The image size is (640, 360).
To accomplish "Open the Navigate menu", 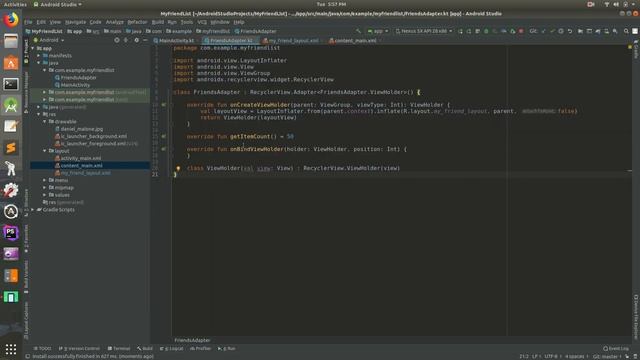I will pos(76,22).
